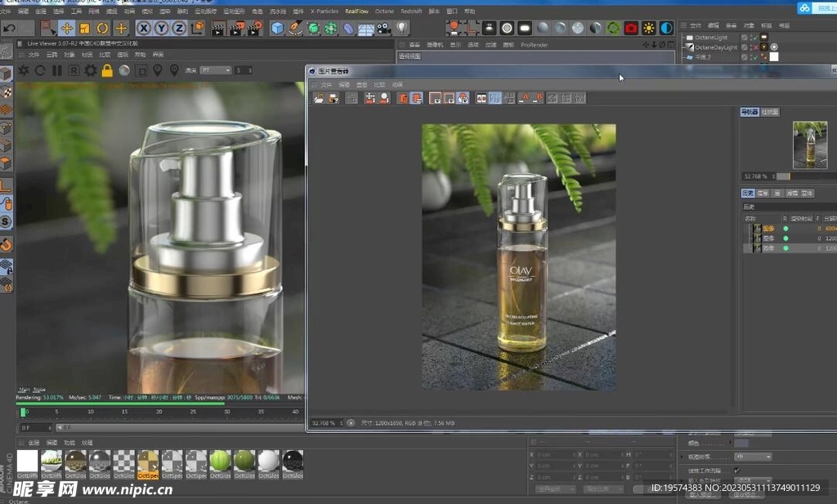Select OctaneLight in object manager
This screenshot has height=504, width=837.
(x=711, y=38)
